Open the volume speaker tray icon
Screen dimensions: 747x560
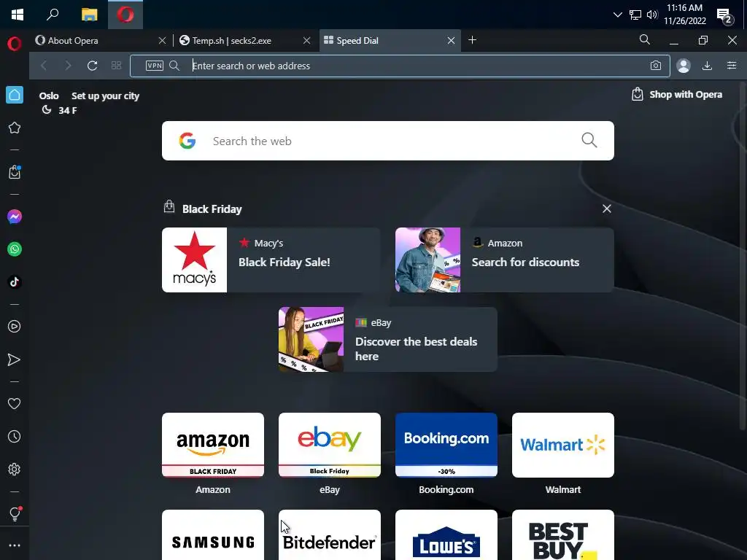(652, 15)
